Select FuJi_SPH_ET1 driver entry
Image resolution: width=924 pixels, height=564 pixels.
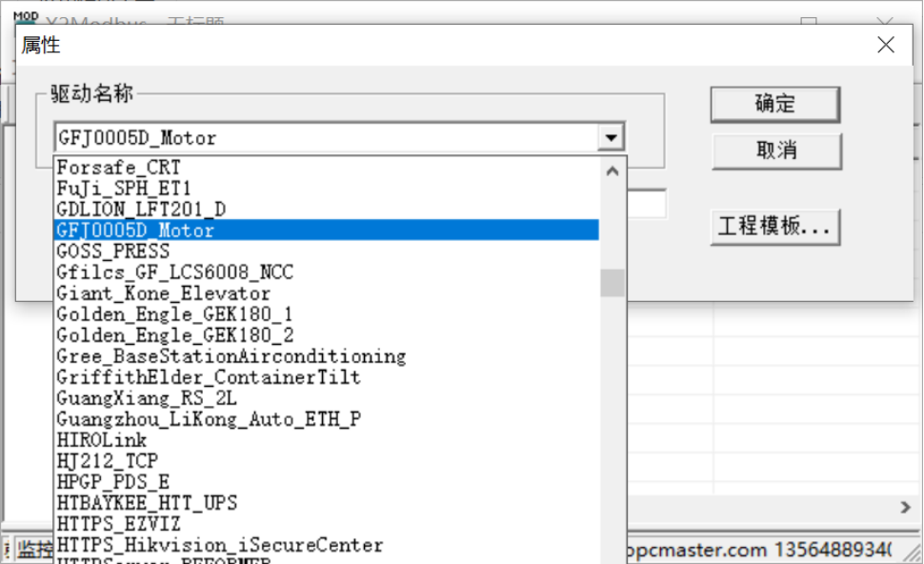327,189
